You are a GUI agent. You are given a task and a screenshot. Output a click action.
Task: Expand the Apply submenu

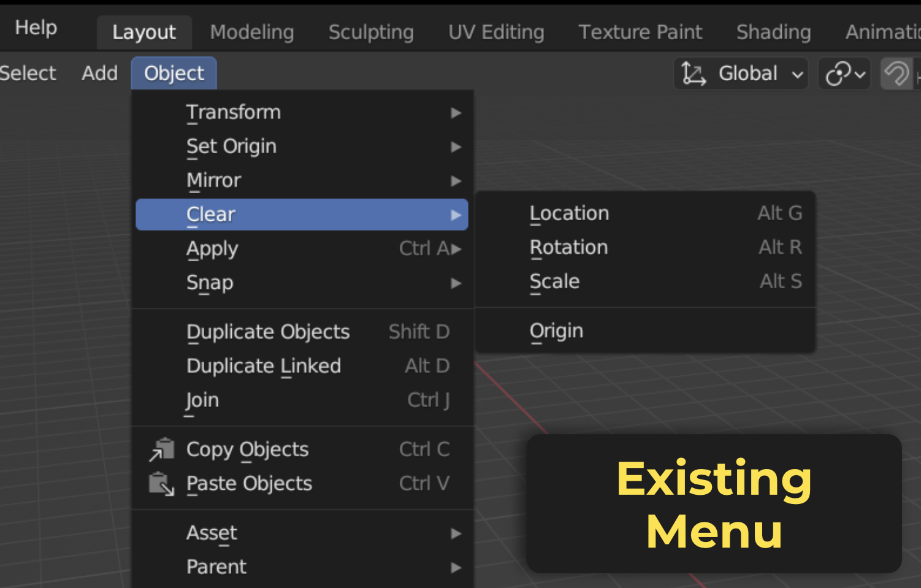pyautogui.click(x=302, y=248)
